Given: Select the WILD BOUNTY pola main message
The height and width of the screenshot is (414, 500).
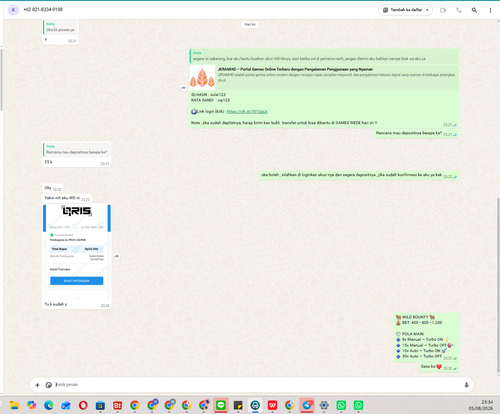Looking at the screenshot, I should pos(426,337).
